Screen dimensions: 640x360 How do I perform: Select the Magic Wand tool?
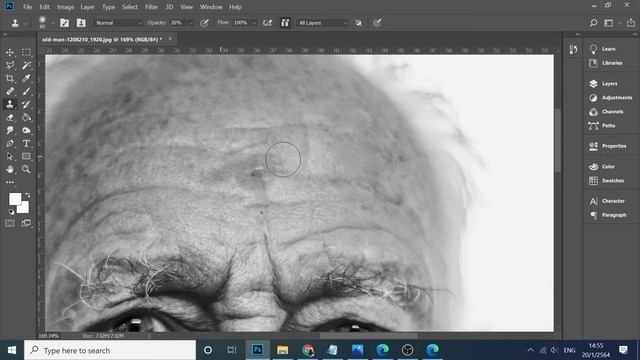click(x=26, y=65)
